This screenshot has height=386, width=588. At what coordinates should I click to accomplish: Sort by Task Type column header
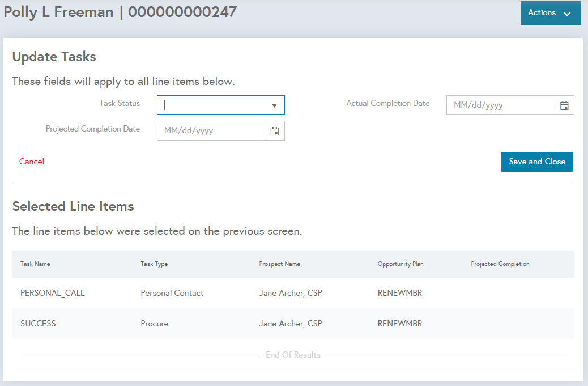point(154,264)
